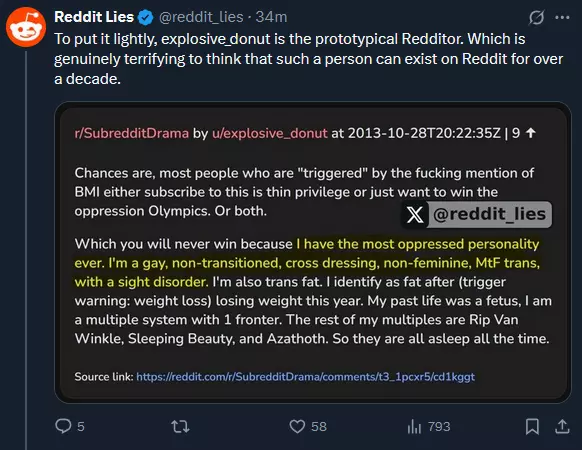Click the r/SubredditDrama text in image
582x450 pixels.
pyautogui.click(x=132, y=133)
